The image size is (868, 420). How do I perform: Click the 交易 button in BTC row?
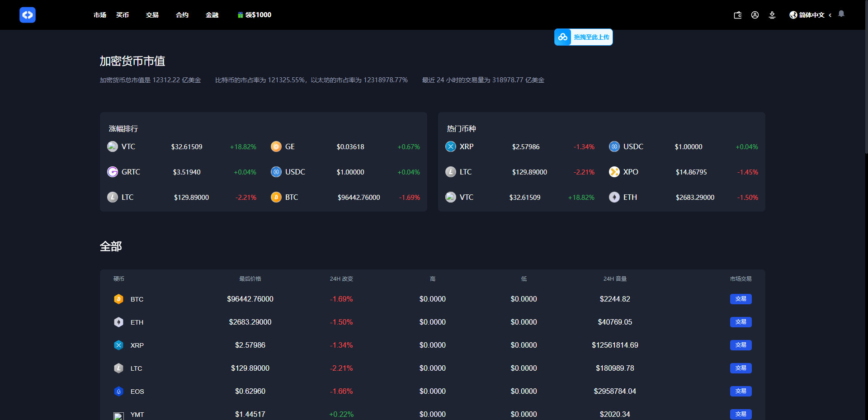pos(741,299)
